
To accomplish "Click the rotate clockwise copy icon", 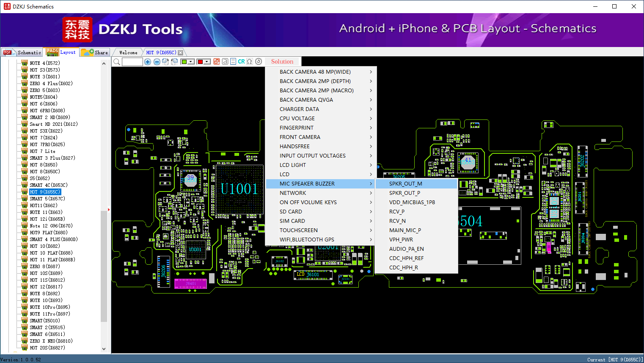I will [x=165, y=62].
